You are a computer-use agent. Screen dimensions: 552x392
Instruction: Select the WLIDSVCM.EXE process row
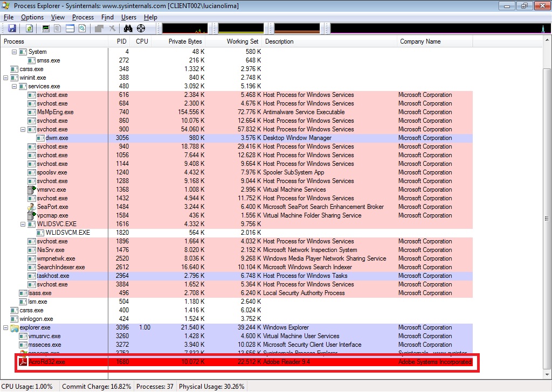pos(237,233)
